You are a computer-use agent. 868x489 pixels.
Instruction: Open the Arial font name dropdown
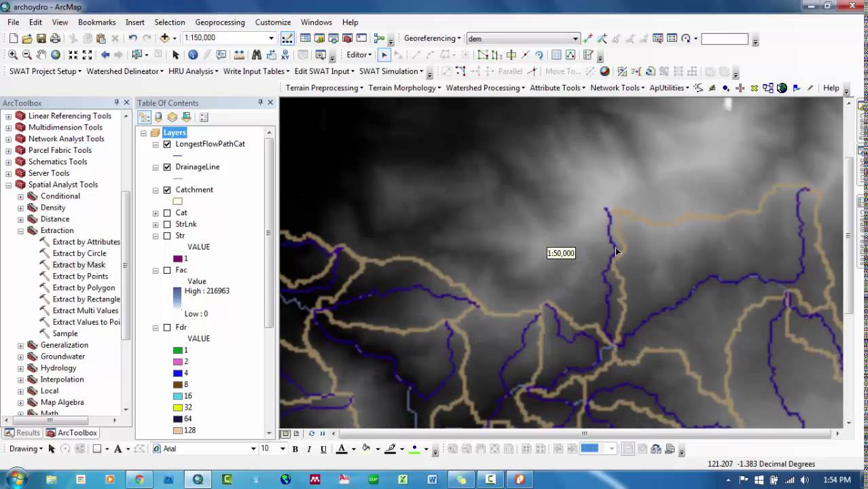[253, 449]
